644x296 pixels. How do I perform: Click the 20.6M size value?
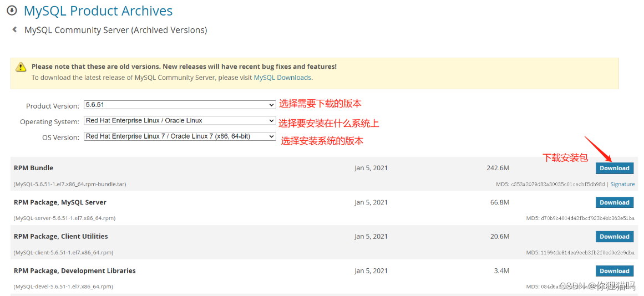point(500,237)
